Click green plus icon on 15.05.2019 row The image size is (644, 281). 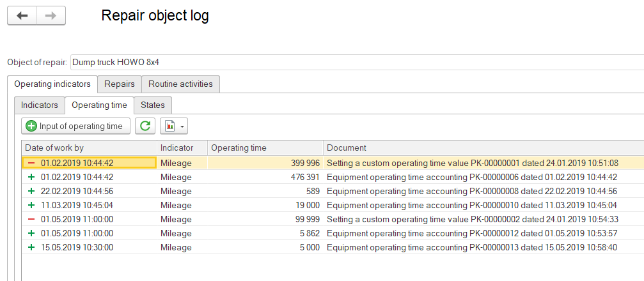pyautogui.click(x=31, y=247)
